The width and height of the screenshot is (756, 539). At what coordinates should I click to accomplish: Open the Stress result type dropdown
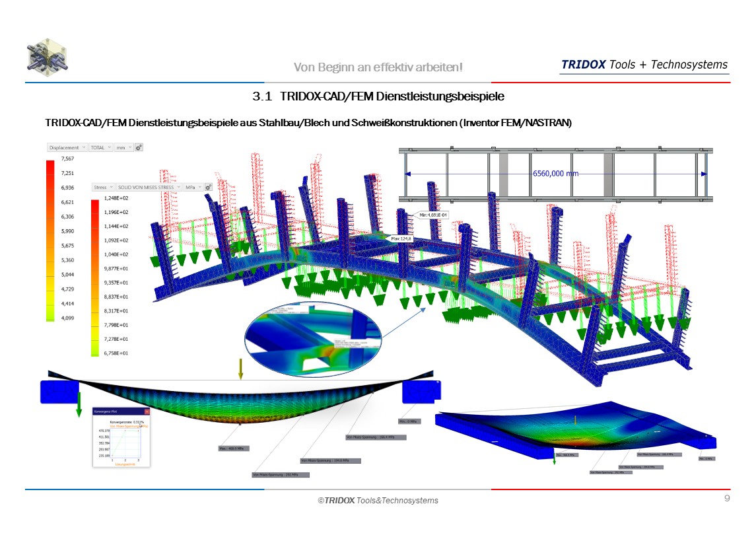tap(103, 188)
